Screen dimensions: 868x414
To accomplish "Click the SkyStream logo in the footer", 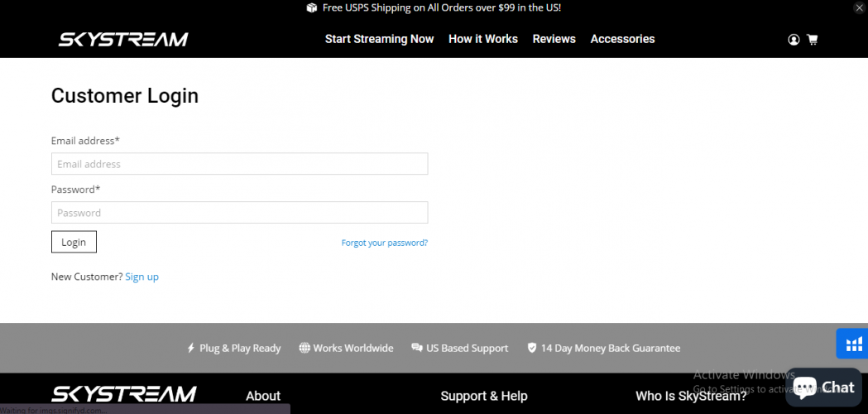I will pos(124,394).
